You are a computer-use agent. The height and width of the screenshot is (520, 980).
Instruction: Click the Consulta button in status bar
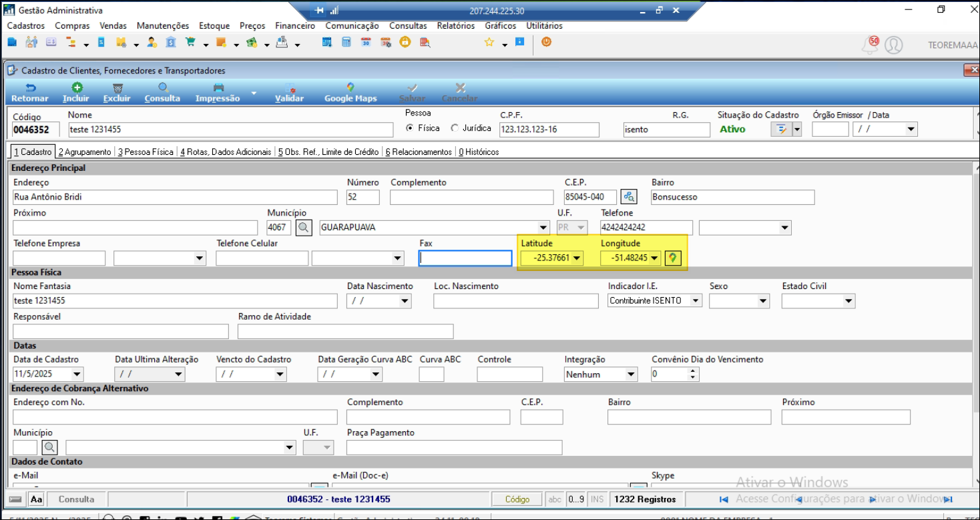(76, 499)
